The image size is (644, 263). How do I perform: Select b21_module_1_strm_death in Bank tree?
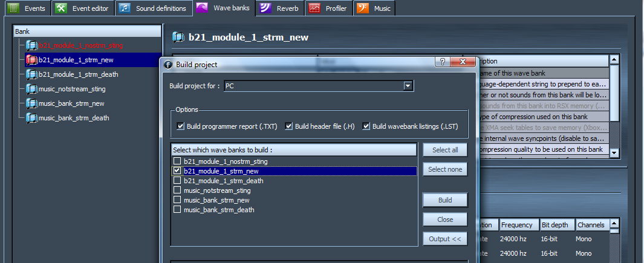(x=78, y=74)
